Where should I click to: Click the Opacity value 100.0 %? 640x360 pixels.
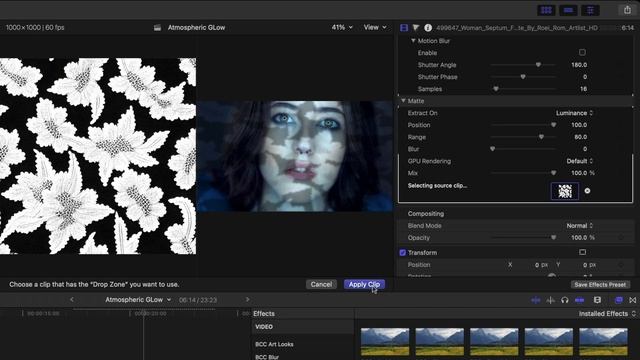coord(583,238)
